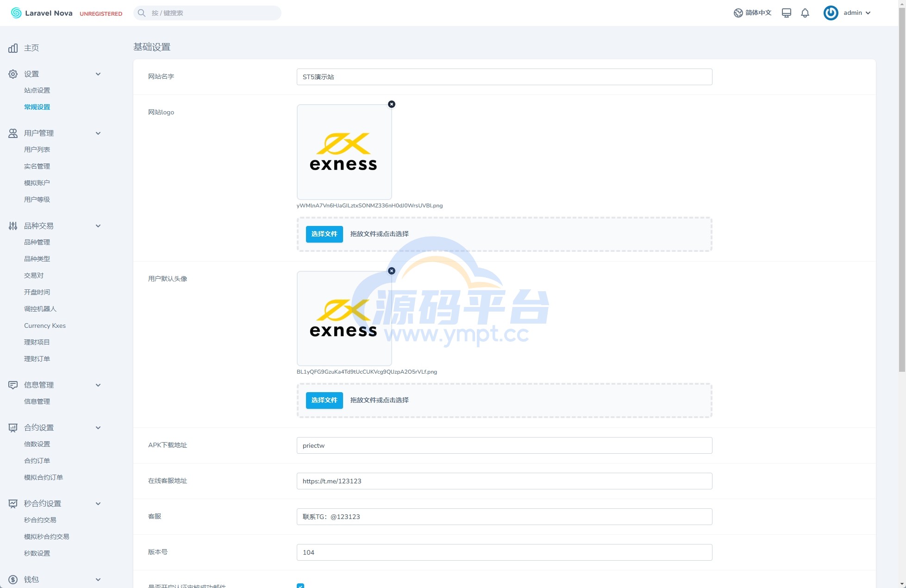Click 选择文件 button for 网站logo
Image resolution: width=906 pixels, height=588 pixels.
click(x=325, y=234)
